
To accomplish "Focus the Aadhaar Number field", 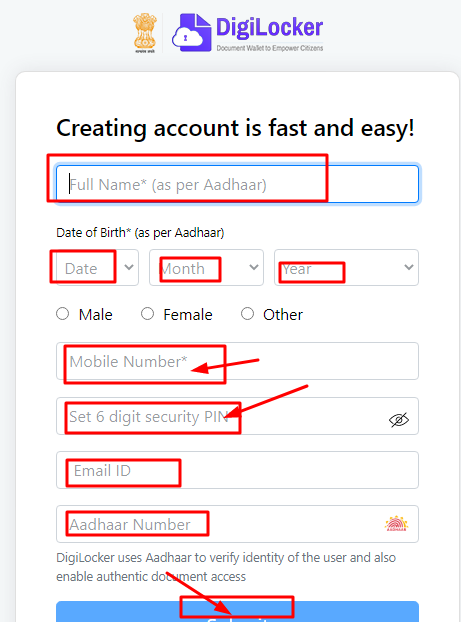I will click(237, 524).
